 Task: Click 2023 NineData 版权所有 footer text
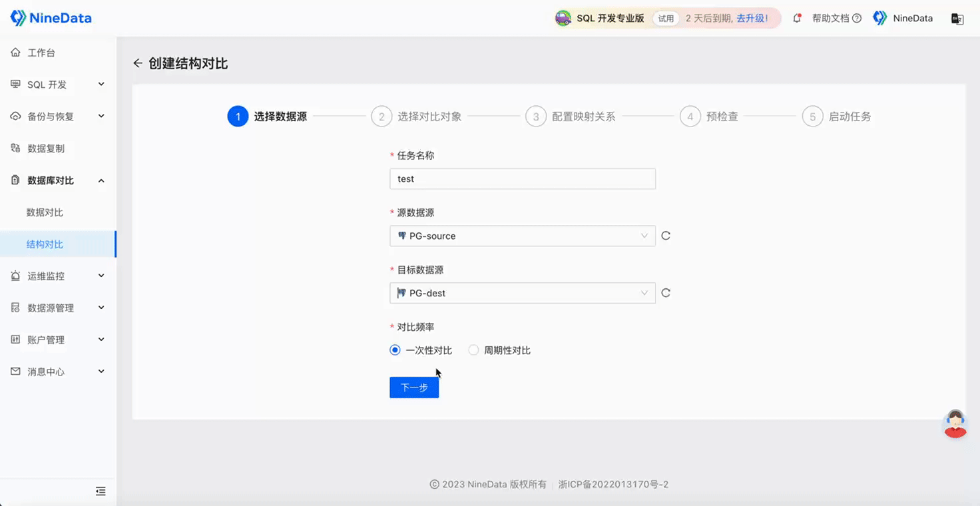click(x=489, y=485)
